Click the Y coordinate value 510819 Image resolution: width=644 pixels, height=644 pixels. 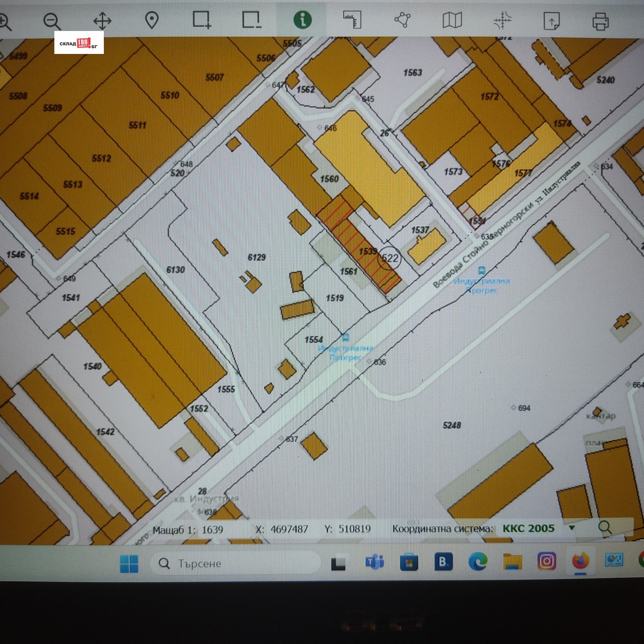(354, 529)
